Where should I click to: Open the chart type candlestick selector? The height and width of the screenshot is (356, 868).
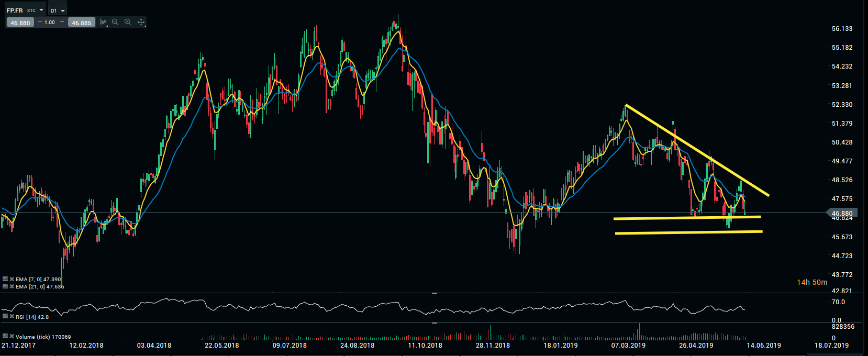103,22
